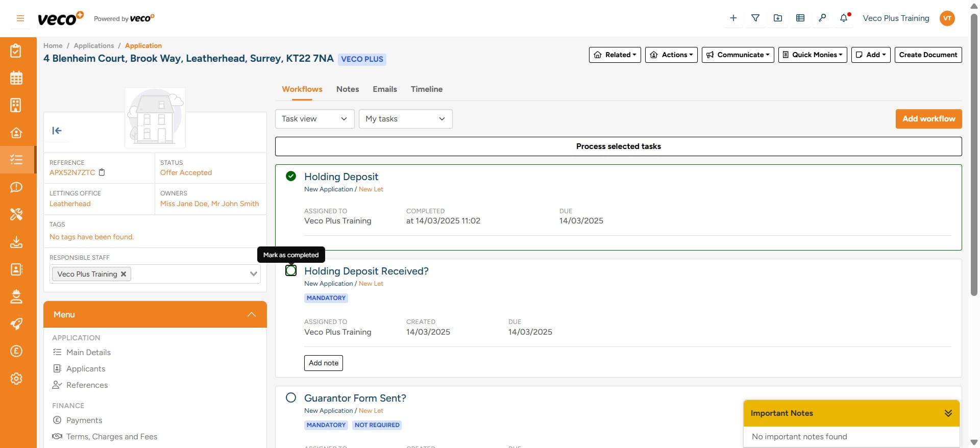Click the notifications bell icon
The height and width of the screenshot is (448, 980).
click(844, 18)
